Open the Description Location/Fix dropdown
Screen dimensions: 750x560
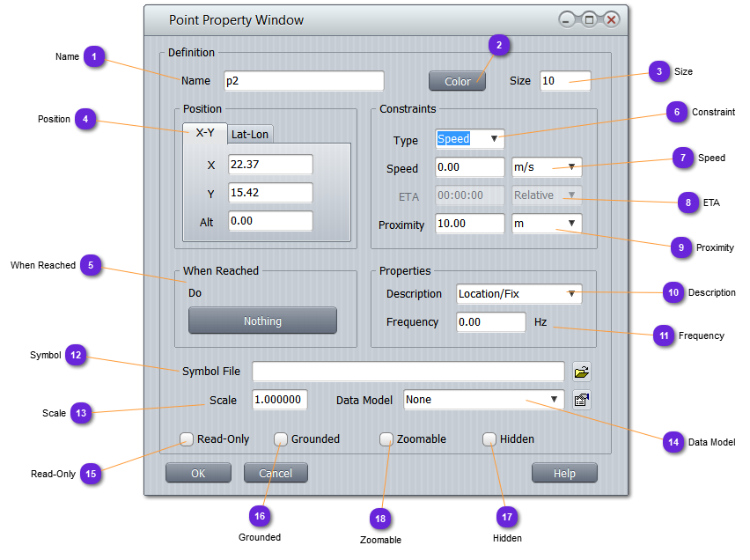(519, 293)
